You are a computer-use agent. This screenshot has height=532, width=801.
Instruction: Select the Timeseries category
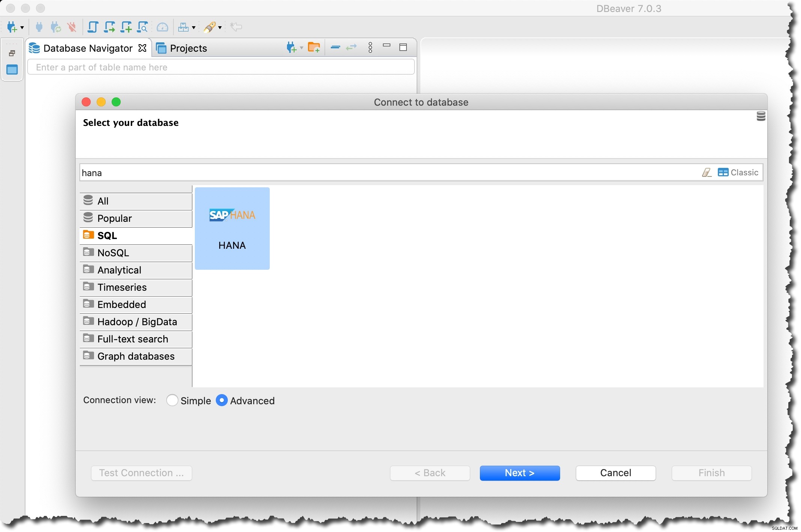pos(136,287)
